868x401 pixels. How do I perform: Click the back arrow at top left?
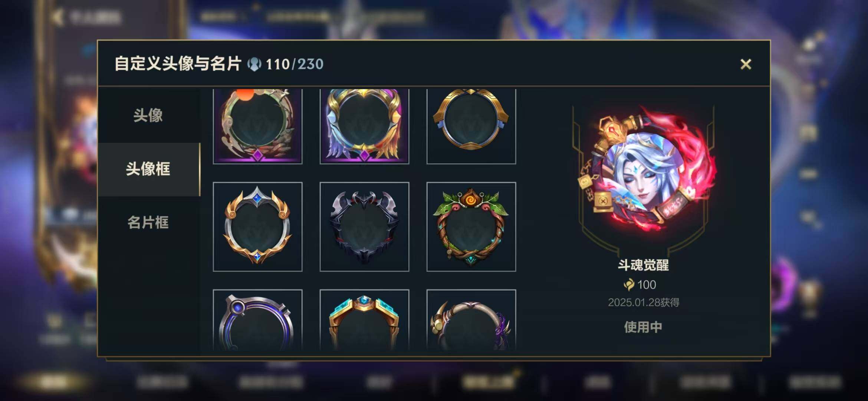57,17
